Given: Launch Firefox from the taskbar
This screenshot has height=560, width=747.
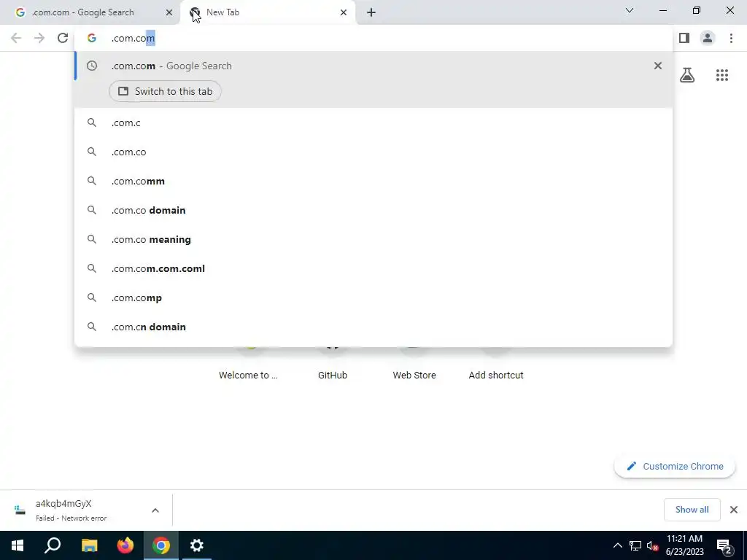Looking at the screenshot, I should tap(125, 545).
